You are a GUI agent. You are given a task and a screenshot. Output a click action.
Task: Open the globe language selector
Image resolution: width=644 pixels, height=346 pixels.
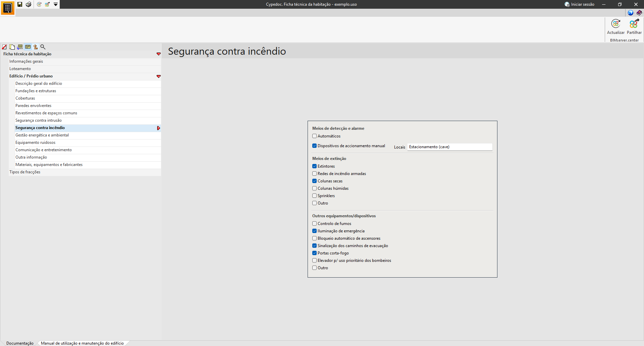click(x=631, y=13)
